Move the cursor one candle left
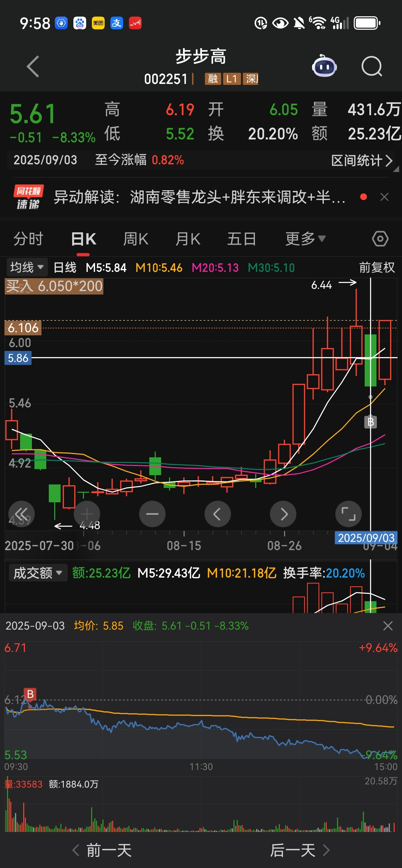402x868 pixels. tap(218, 514)
